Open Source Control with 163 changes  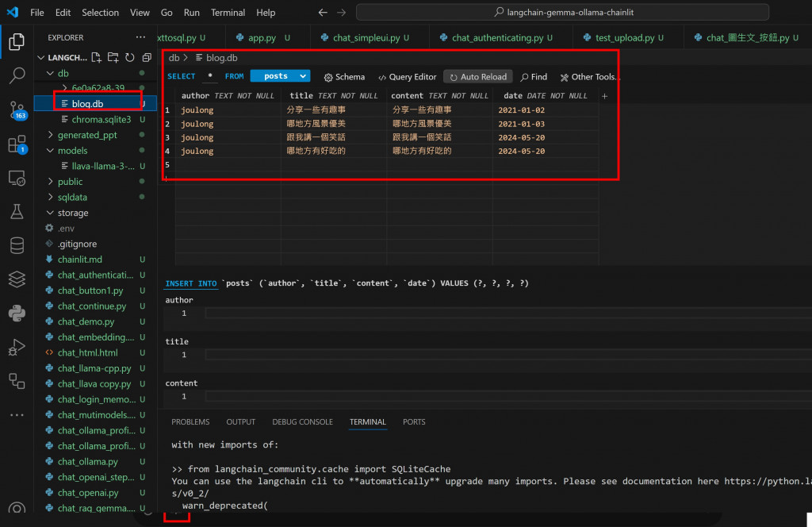tap(17, 110)
